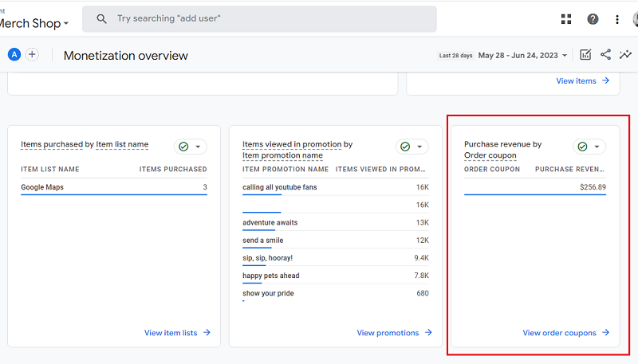Viewport: 638px width, 364px height.
Task: Click the 'Item promotion name' dimension in card title
Action: tap(282, 155)
